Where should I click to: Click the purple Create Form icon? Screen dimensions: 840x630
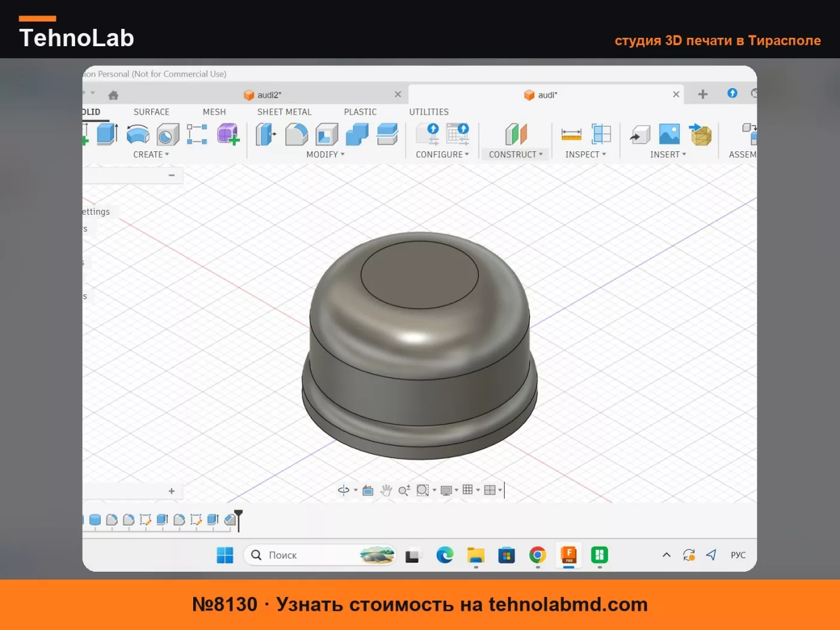pos(228,134)
